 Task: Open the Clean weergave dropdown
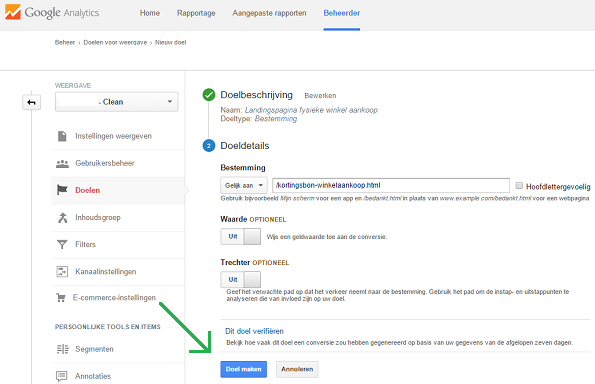pos(116,102)
